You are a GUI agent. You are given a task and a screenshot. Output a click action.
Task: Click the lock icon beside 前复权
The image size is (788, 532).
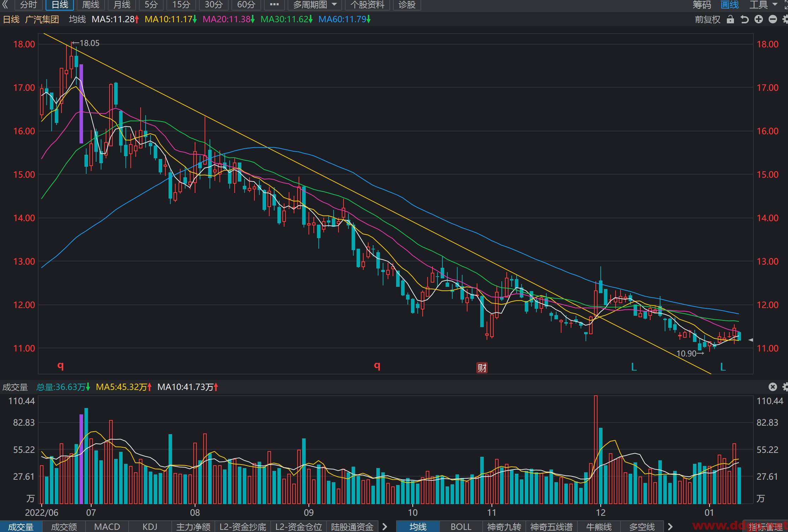pyautogui.click(x=730, y=19)
